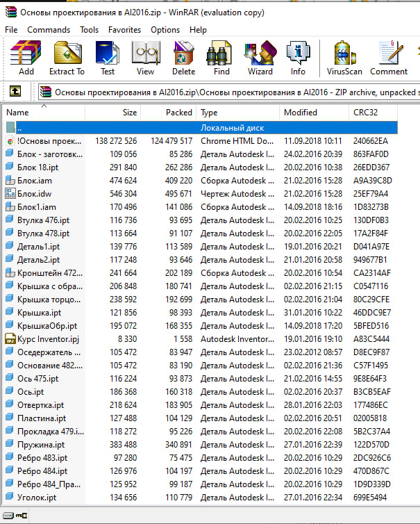Click packed value 340 891
420x524 pixels.
click(x=178, y=445)
